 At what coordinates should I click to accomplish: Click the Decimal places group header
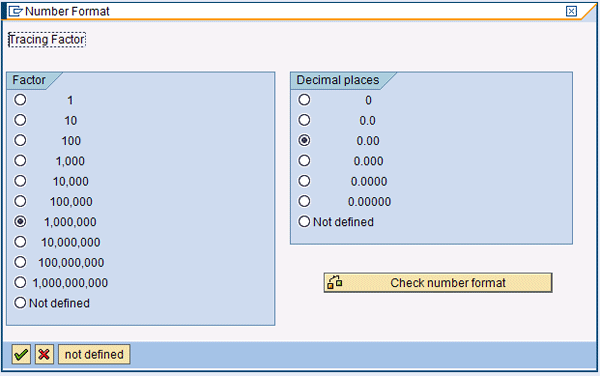pyautogui.click(x=338, y=80)
